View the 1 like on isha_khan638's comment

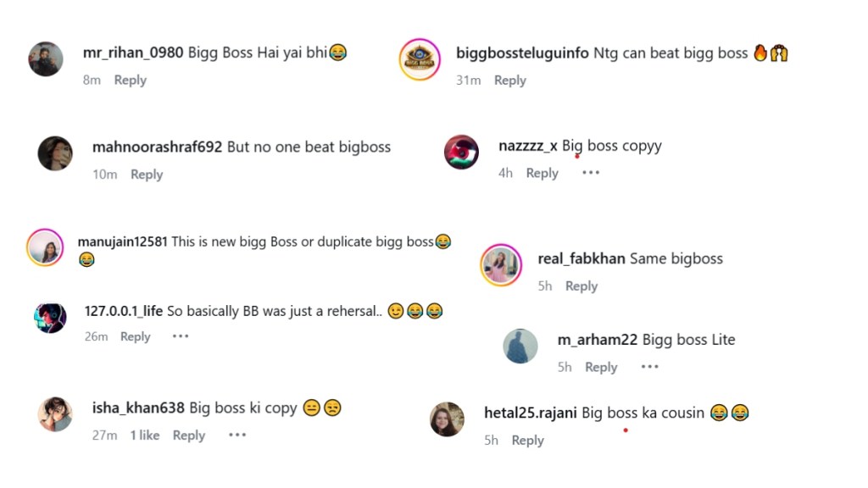(144, 435)
